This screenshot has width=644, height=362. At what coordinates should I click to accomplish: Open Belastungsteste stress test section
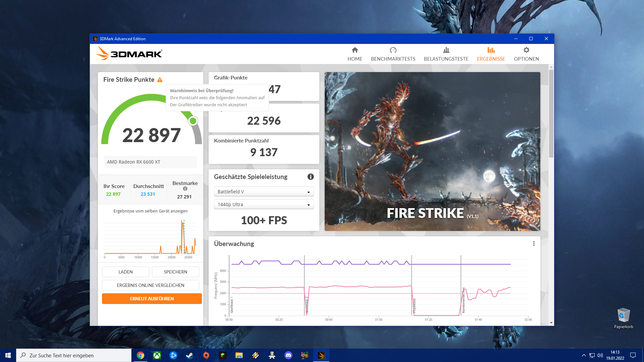pos(446,54)
